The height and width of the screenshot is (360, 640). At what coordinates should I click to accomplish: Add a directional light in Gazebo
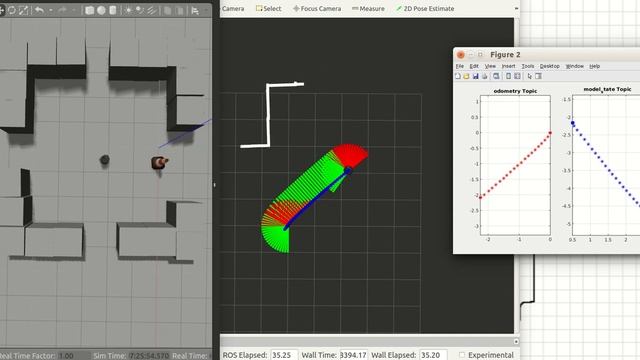[x=152, y=10]
